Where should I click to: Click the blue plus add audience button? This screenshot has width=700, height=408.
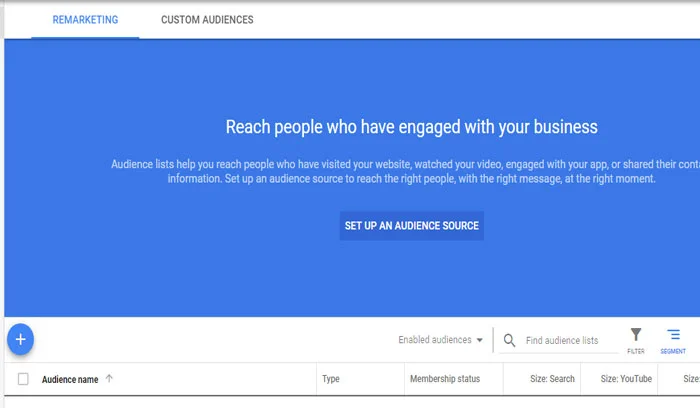click(x=21, y=340)
